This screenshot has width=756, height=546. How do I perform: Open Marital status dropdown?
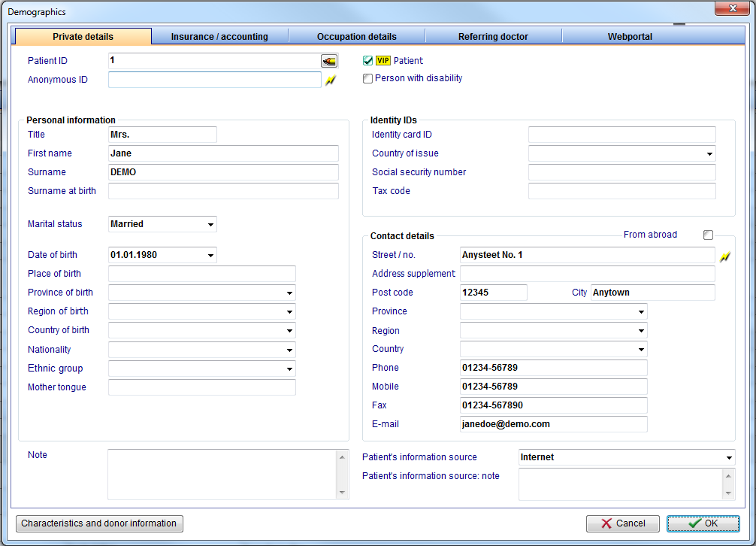(210, 224)
